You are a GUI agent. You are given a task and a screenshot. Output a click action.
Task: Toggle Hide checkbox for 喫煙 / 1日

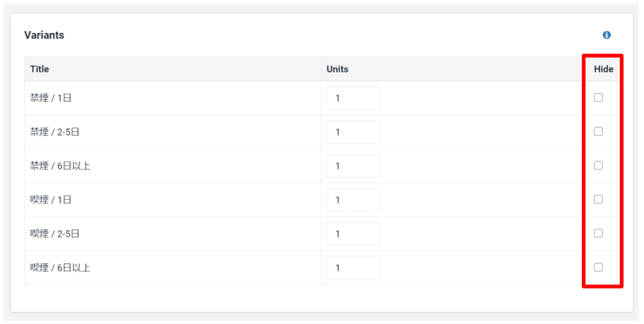pos(598,199)
